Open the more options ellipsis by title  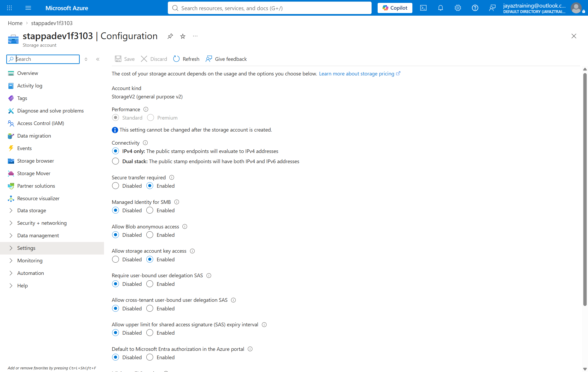(195, 36)
